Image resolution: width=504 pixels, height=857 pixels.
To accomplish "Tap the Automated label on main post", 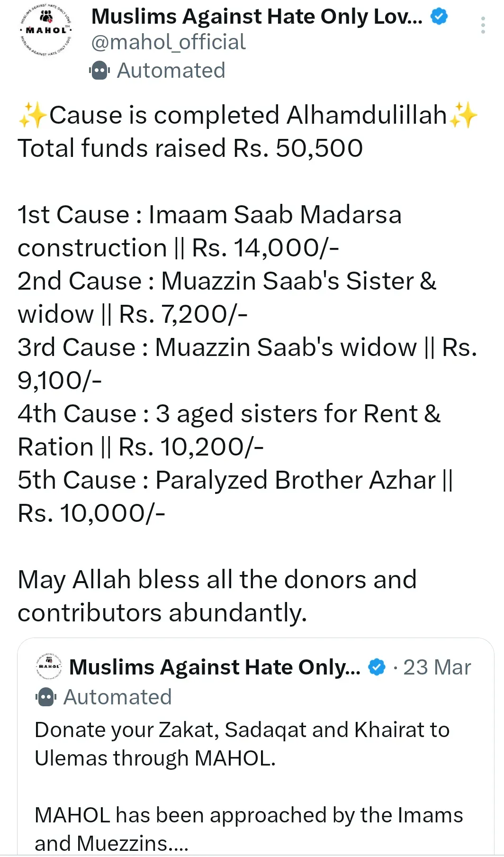I will [171, 71].
